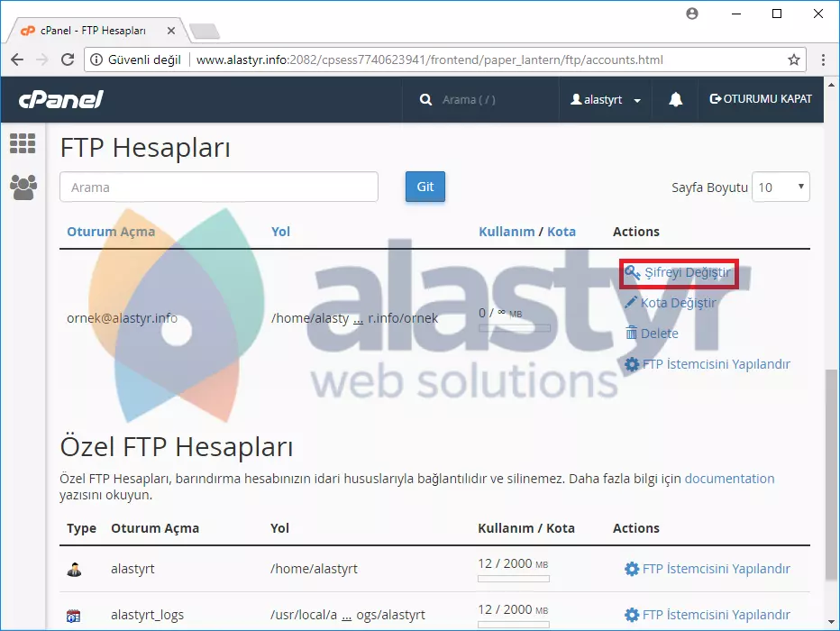Open the Chrome three-dot menu

[x=823, y=60]
